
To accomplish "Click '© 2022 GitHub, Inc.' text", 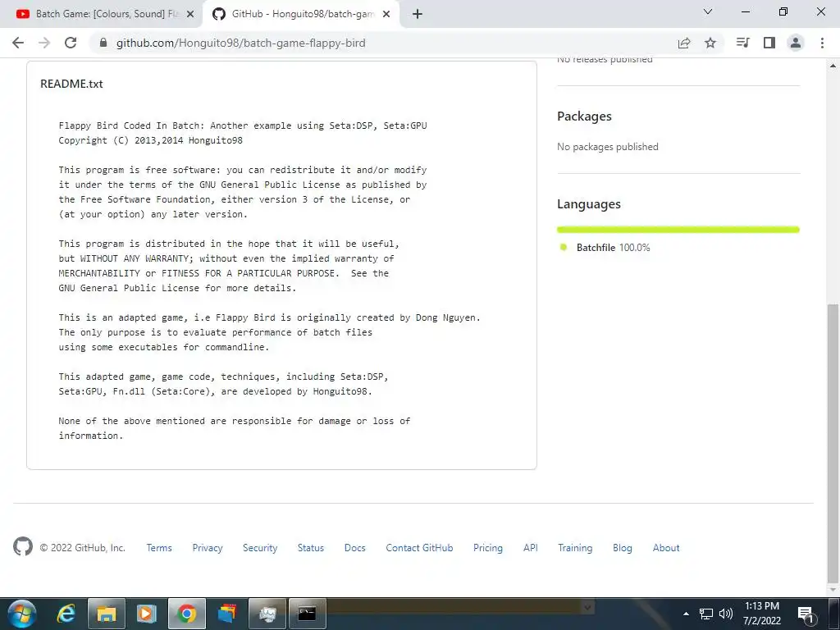I will tap(83, 548).
